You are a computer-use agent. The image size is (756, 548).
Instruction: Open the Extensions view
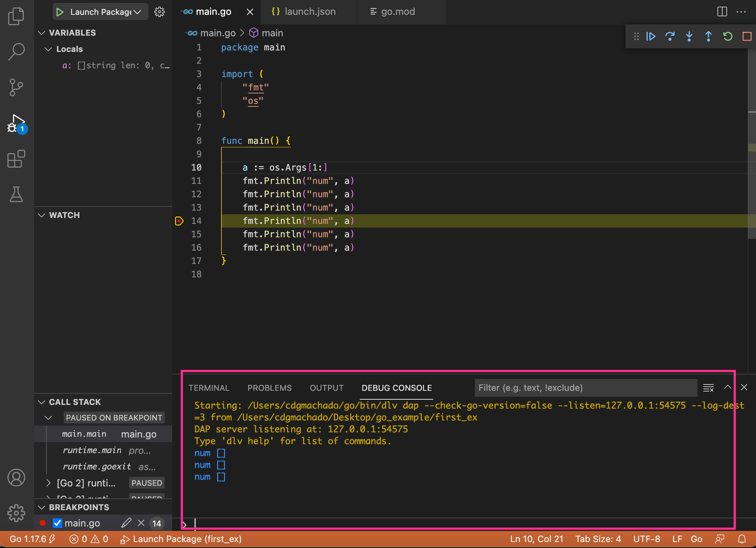[16, 159]
